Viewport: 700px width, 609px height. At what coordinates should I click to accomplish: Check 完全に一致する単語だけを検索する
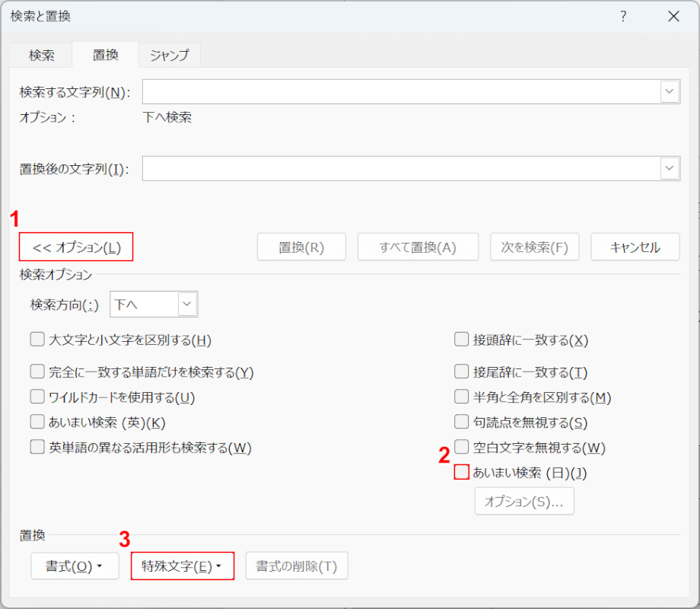click(x=37, y=372)
